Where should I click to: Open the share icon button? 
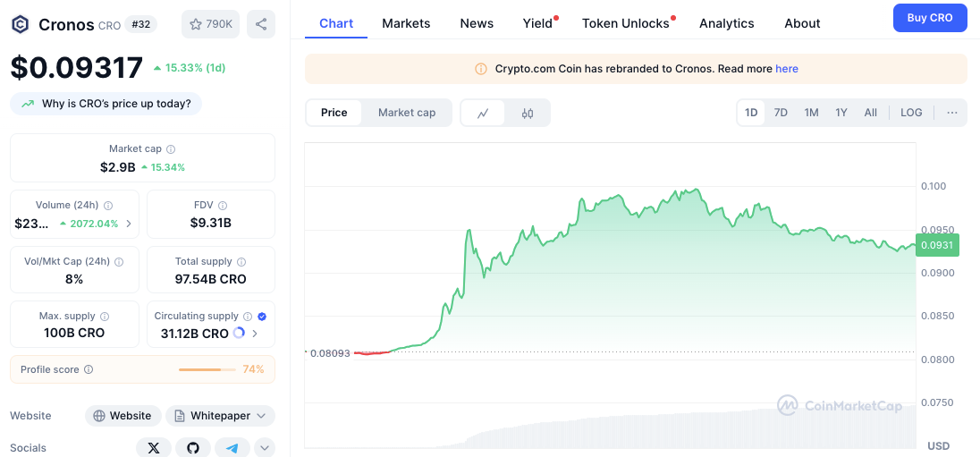coord(261,24)
